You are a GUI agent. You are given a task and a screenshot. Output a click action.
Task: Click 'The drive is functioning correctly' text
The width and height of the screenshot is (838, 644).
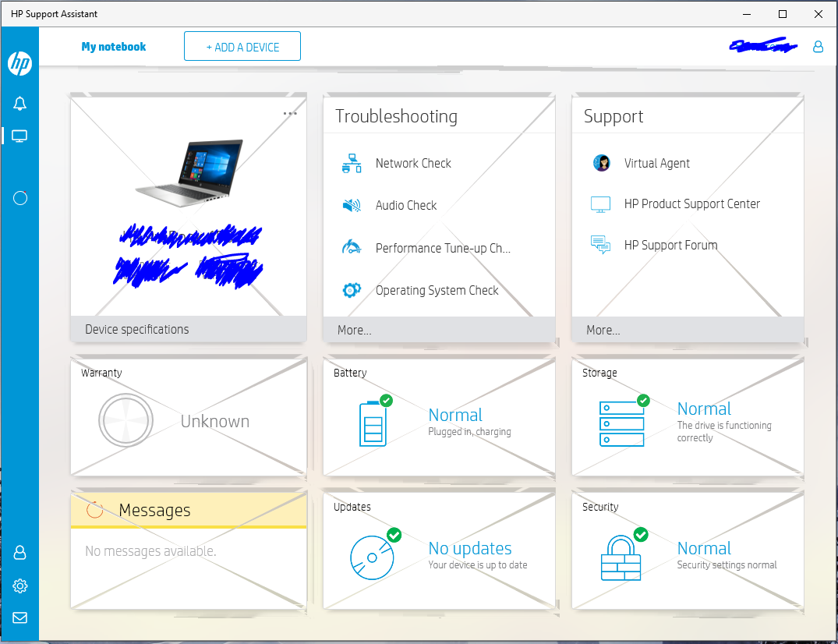click(x=724, y=431)
